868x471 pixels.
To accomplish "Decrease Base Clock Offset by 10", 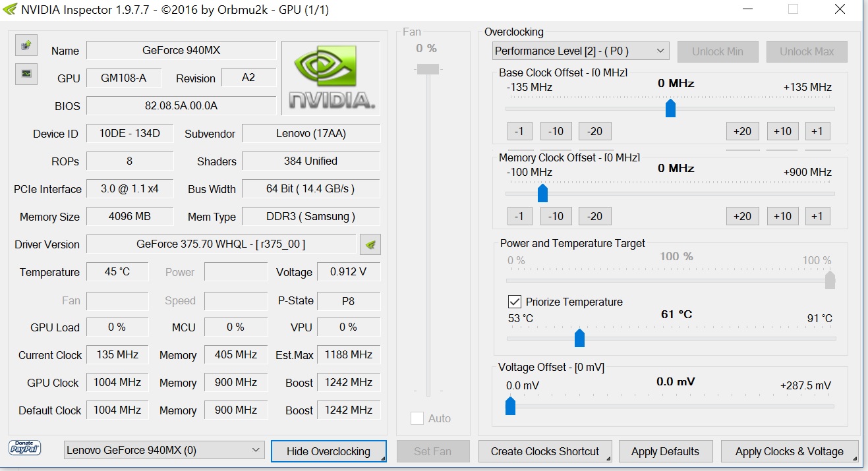I will [556, 131].
